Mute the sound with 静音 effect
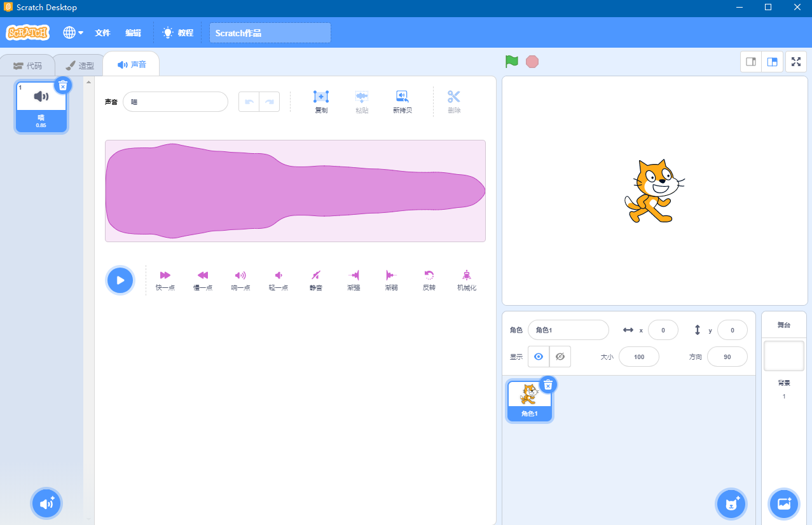 click(315, 280)
